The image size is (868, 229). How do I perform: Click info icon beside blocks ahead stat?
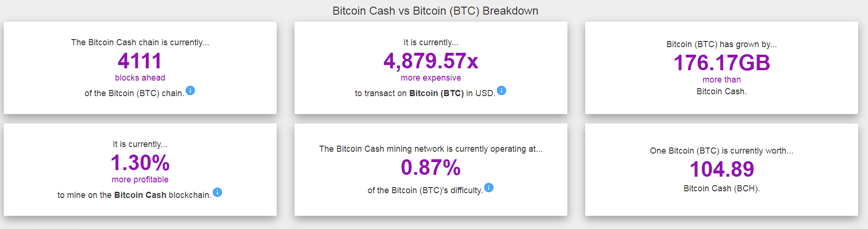[190, 90]
